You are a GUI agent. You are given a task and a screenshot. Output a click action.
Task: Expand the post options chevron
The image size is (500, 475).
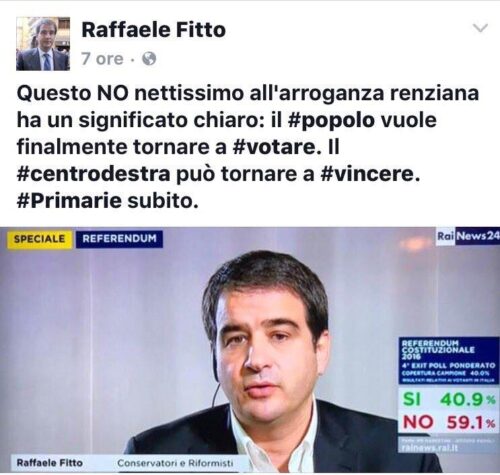(x=481, y=28)
